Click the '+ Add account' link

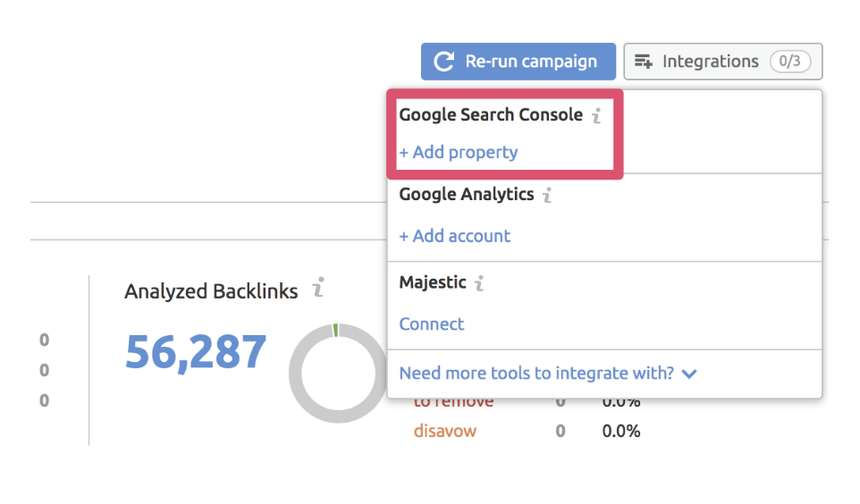pyautogui.click(x=455, y=236)
